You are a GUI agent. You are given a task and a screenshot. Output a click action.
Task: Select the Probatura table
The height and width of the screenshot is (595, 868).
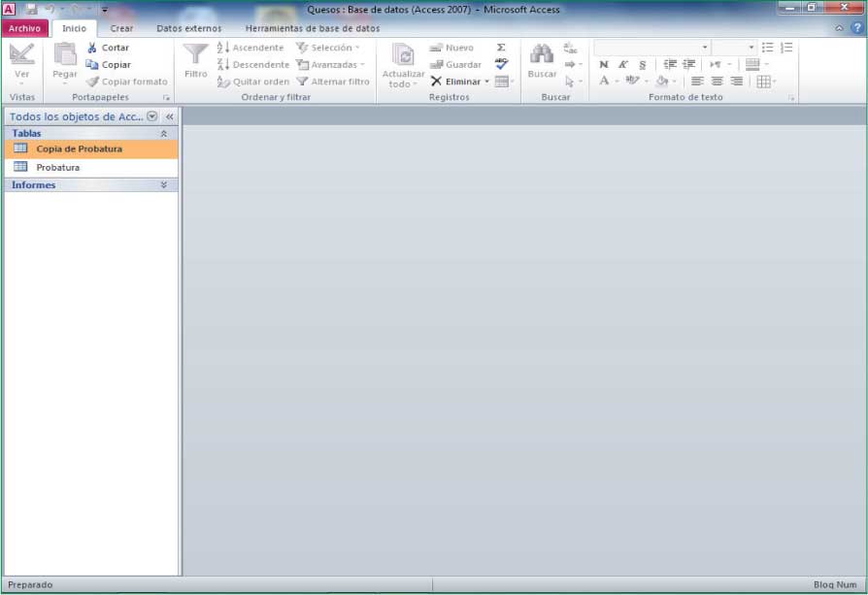point(58,168)
